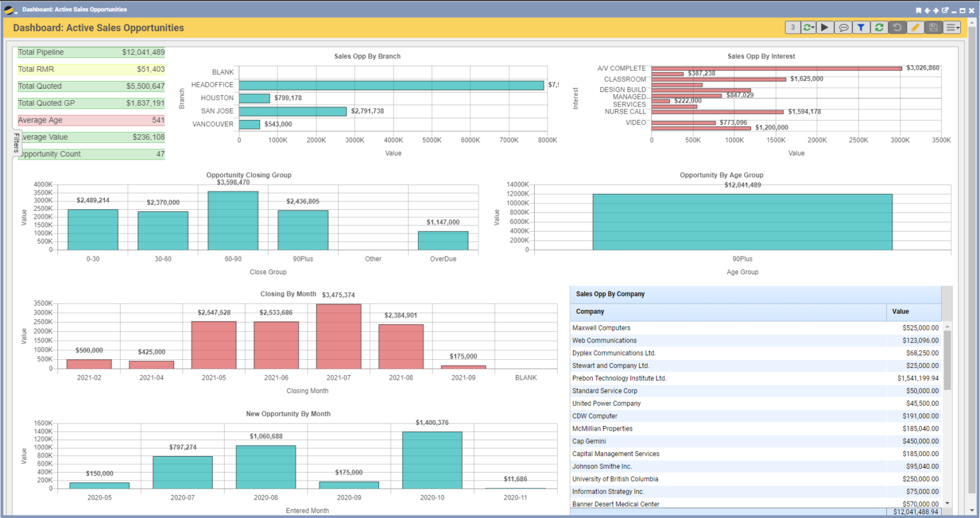The image size is (980, 518).
Task: Click the play slideshow button
Action: 826,27
